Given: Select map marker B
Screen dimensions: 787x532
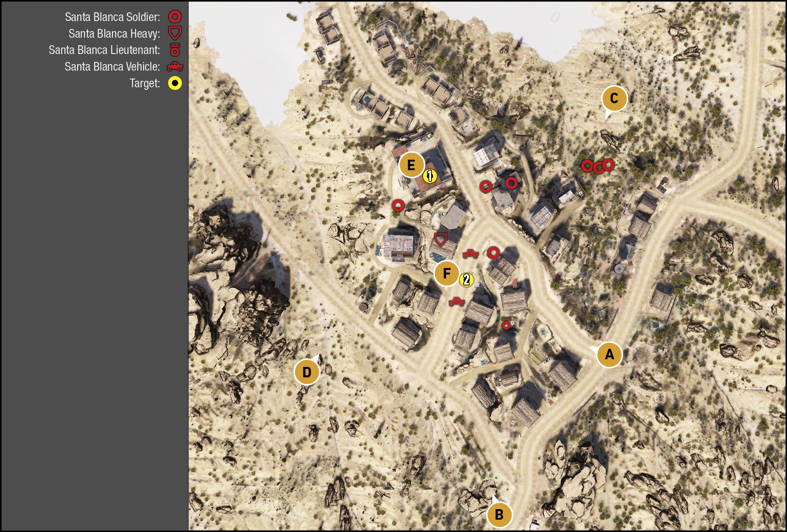Looking at the screenshot, I should 499,515.
